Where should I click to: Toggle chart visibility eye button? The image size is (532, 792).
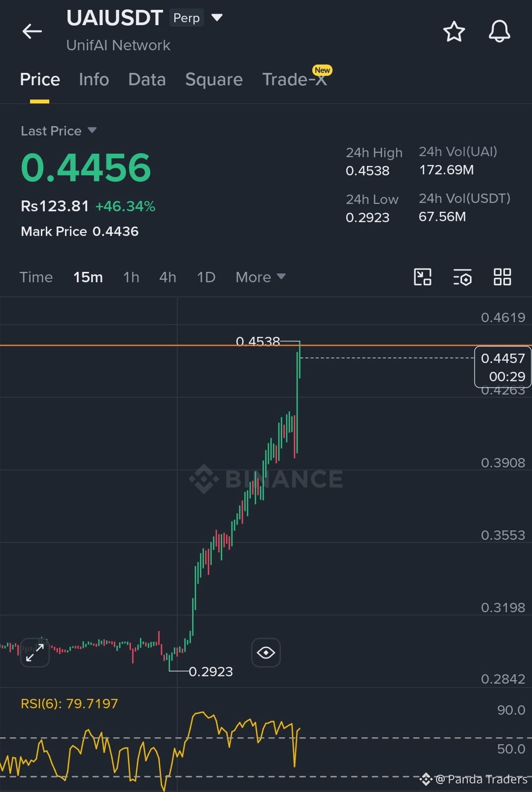pyautogui.click(x=266, y=653)
